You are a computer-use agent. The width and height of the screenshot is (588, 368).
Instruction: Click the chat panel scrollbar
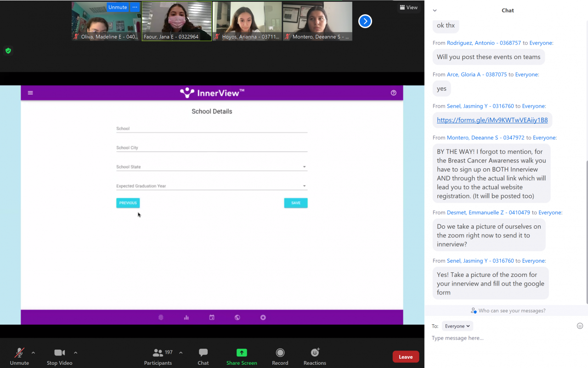point(587,232)
